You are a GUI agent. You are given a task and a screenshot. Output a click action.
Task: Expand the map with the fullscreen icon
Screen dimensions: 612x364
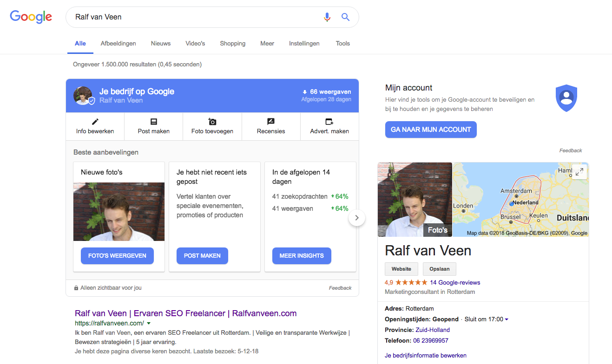(579, 172)
